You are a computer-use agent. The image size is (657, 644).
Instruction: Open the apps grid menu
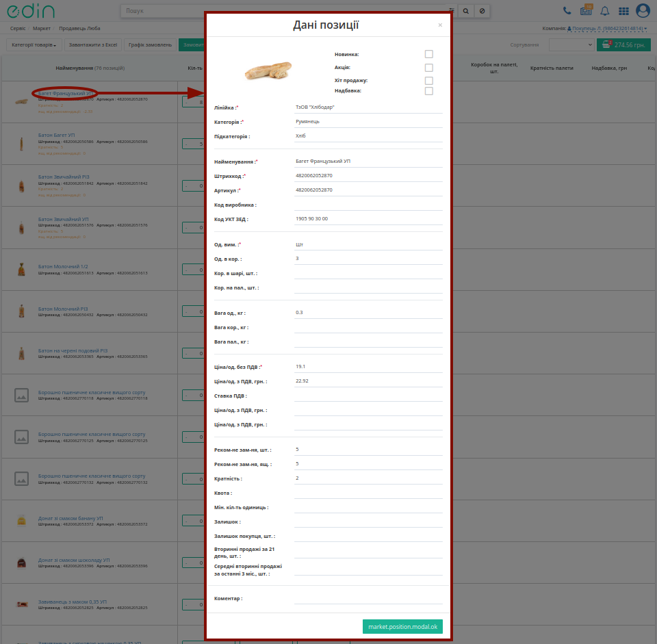click(x=623, y=12)
